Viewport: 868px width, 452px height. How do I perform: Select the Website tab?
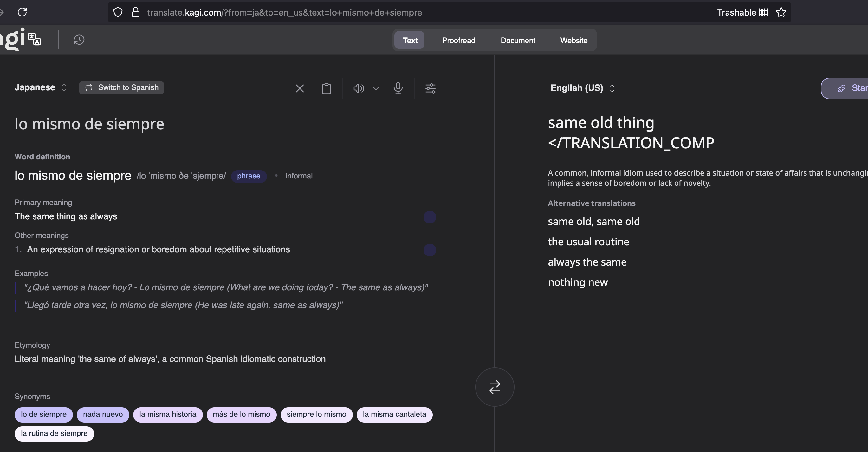[x=573, y=41]
